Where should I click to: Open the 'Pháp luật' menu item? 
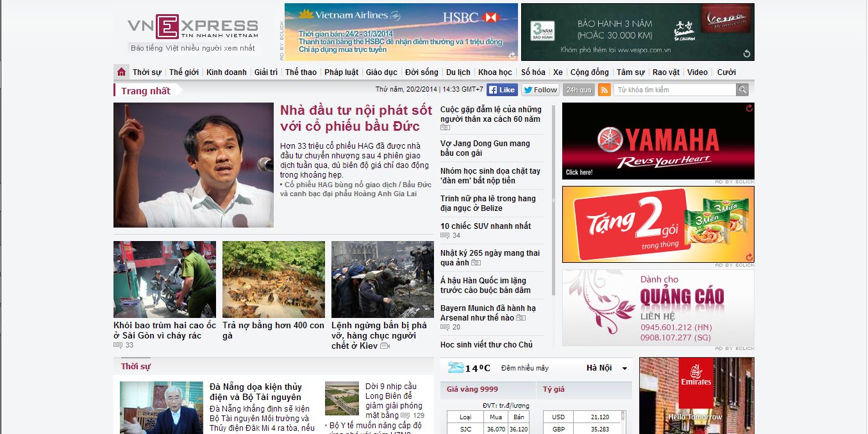point(341,72)
